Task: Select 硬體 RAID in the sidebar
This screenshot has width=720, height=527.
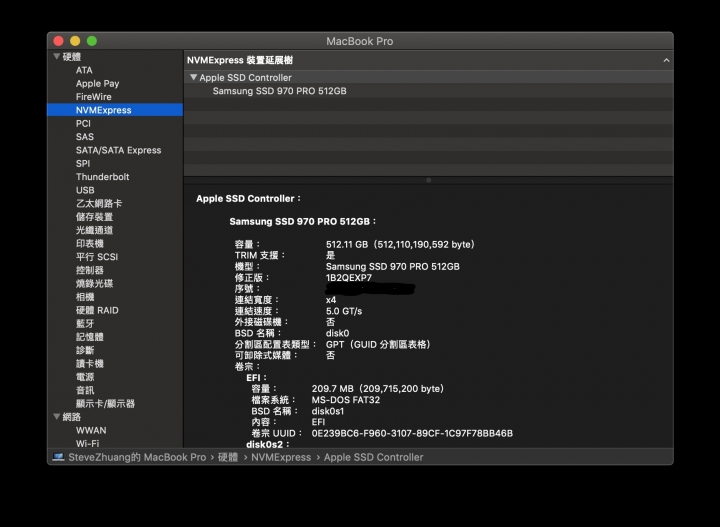Action: pyautogui.click(x=97, y=310)
